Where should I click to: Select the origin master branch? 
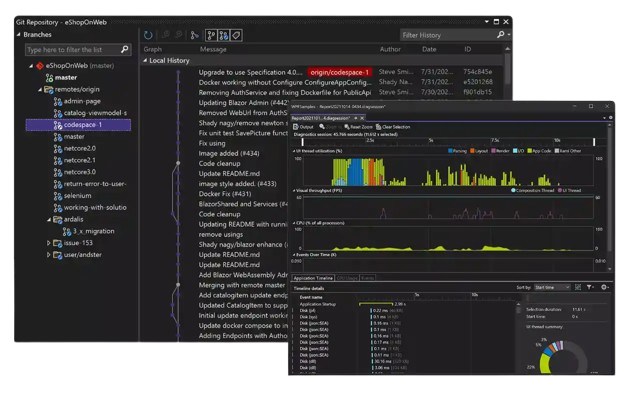[69, 137]
